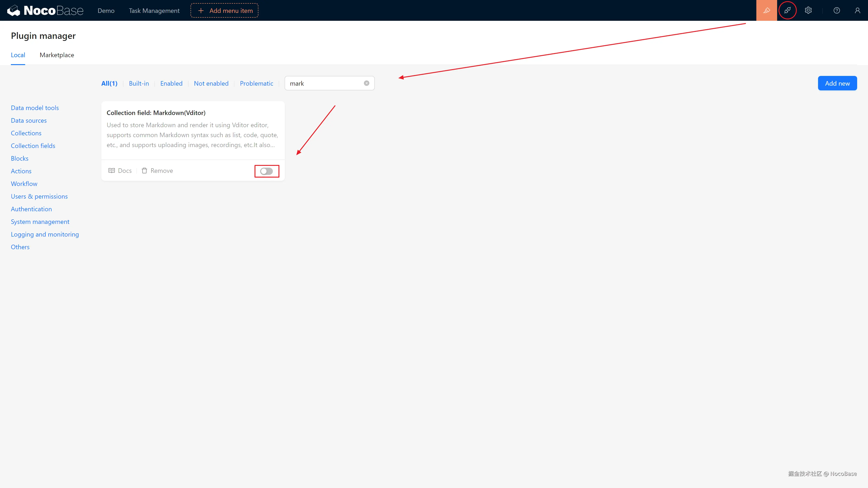Click Add new plugin button

click(x=837, y=83)
